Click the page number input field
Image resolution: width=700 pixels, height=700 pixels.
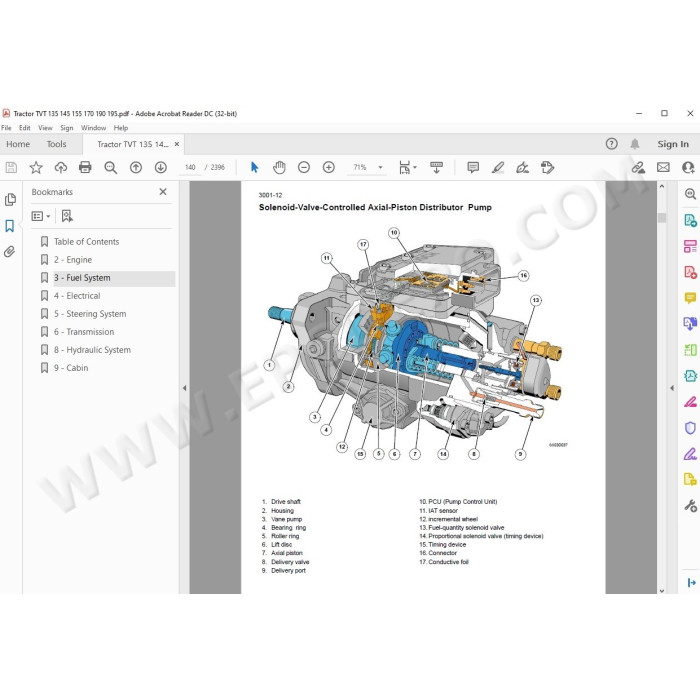(x=190, y=167)
